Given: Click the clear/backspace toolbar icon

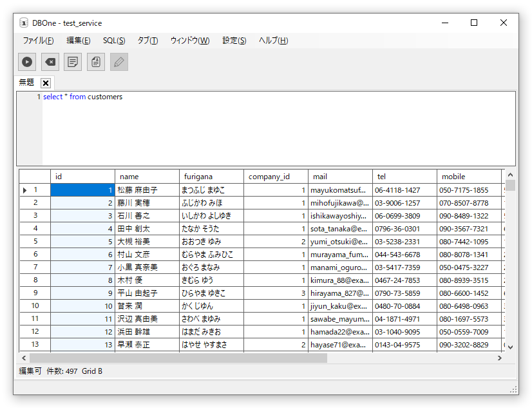Looking at the screenshot, I should click(50, 62).
